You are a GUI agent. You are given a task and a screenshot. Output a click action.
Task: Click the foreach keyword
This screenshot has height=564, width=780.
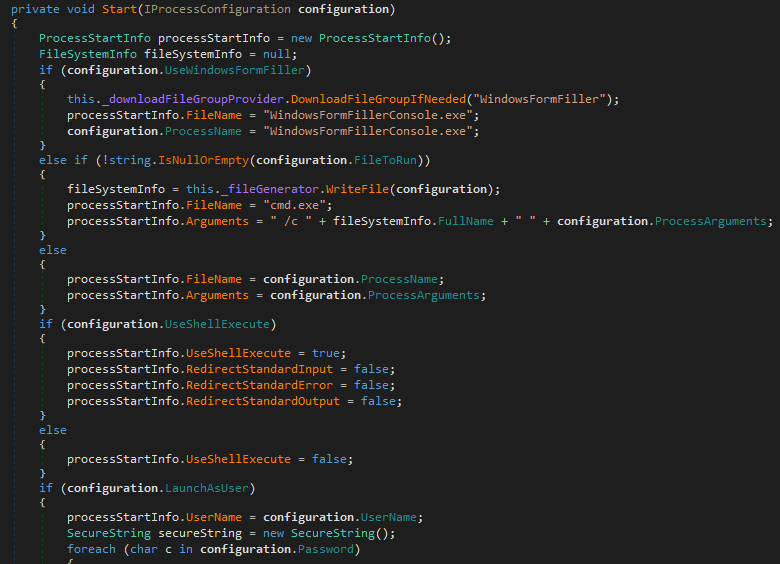91,549
